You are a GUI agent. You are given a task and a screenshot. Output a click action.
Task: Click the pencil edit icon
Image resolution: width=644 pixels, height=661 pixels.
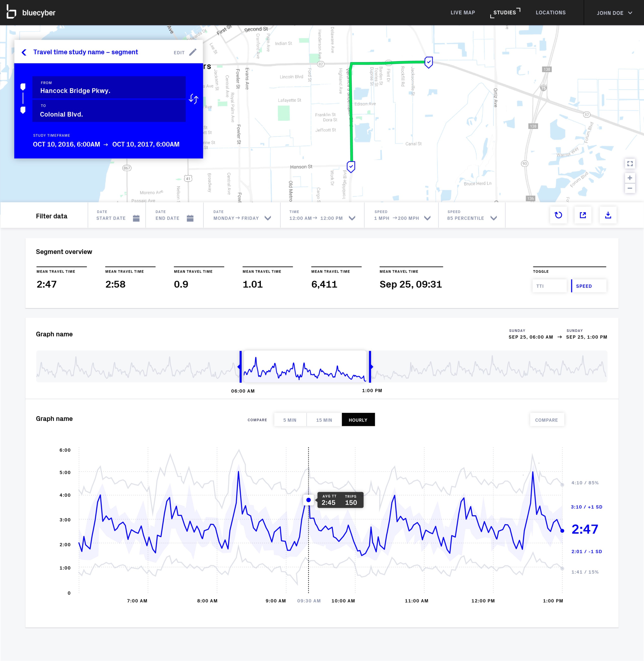coord(193,52)
